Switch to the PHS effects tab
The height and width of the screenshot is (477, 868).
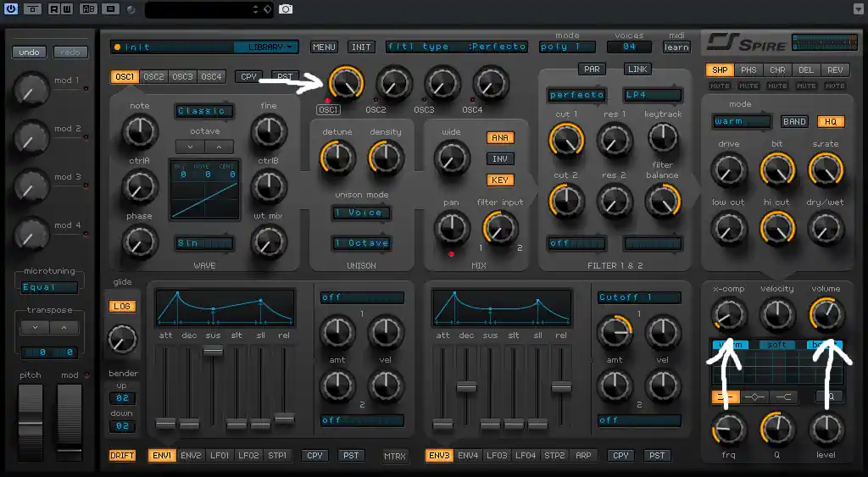coord(748,69)
